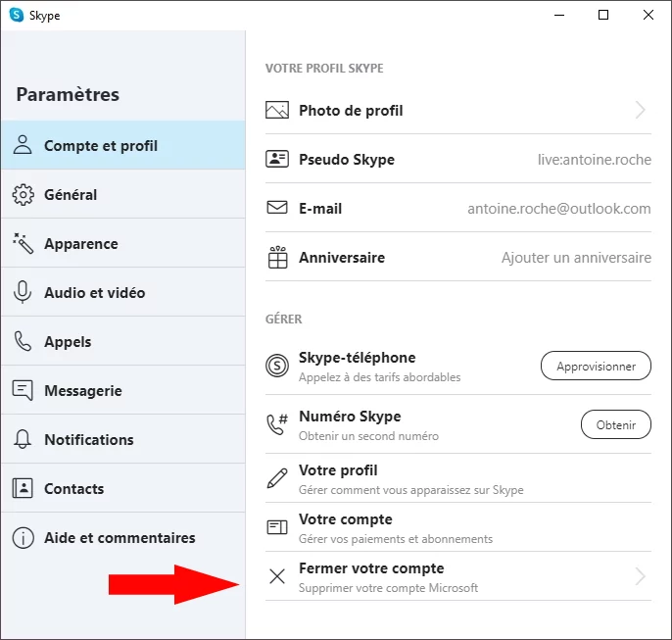Open the Compte et profil settings tab
672x640 pixels.
coord(123,145)
